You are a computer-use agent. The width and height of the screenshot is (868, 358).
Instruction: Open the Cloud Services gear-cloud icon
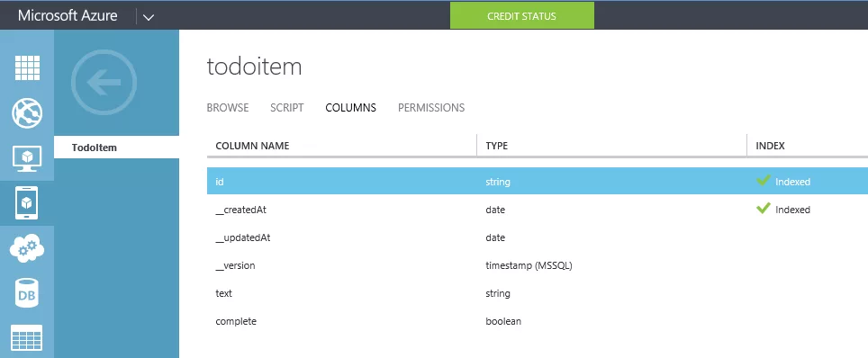27,248
